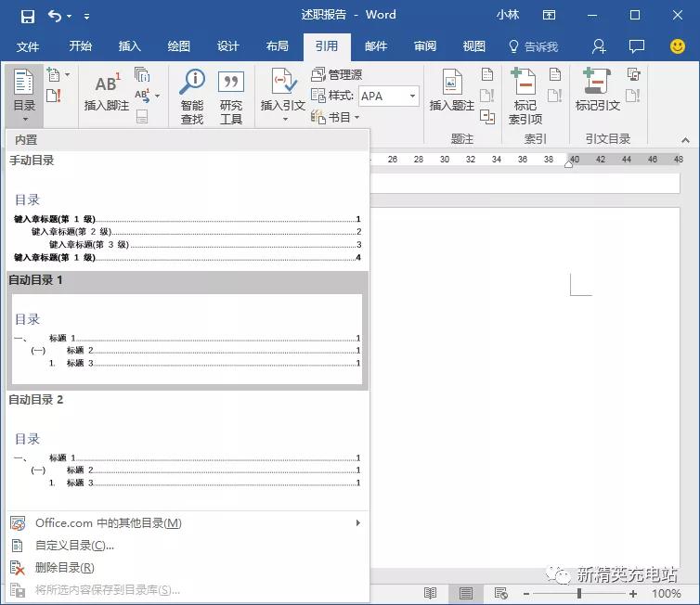Click the 小林 account name

[x=508, y=15]
